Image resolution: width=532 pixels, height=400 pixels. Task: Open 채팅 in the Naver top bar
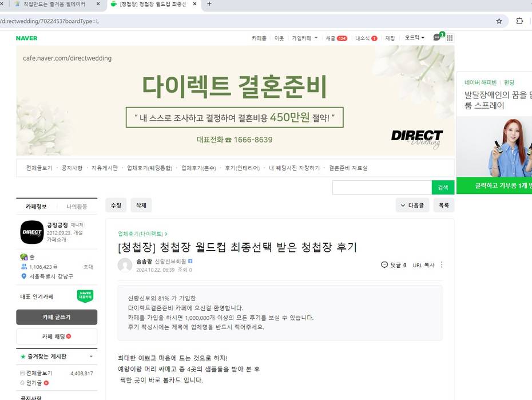(x=390, y=38)
